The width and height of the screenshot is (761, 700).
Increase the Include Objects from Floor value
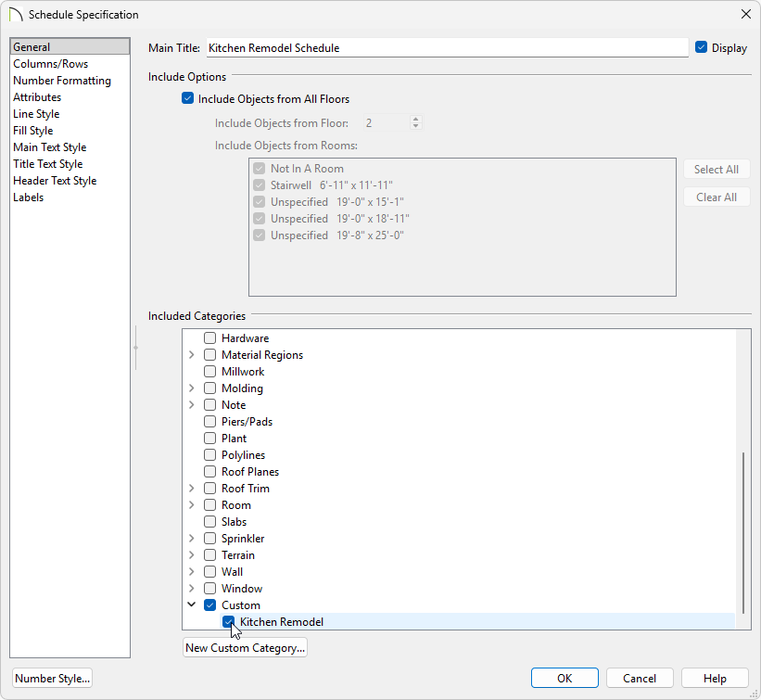point(415,119)
